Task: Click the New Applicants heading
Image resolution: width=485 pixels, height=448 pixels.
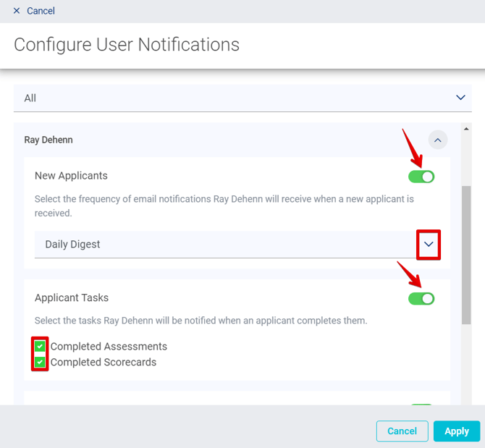Action: (71, 176)
